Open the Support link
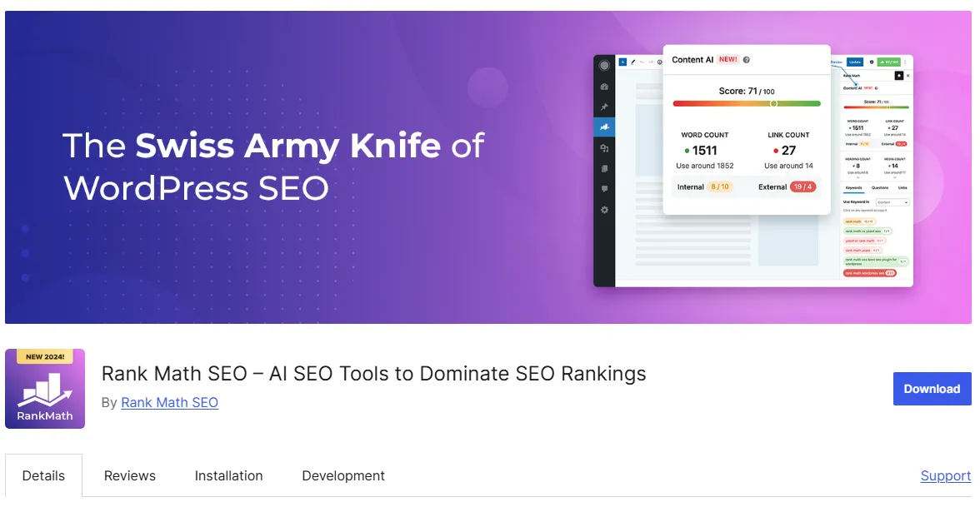 coord(946,476)
